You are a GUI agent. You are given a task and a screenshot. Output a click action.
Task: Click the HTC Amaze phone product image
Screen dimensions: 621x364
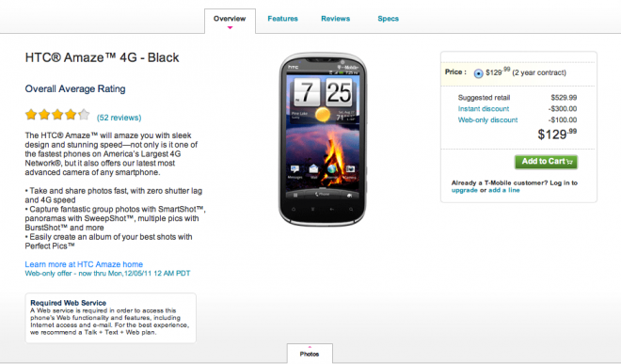[323, 139]
